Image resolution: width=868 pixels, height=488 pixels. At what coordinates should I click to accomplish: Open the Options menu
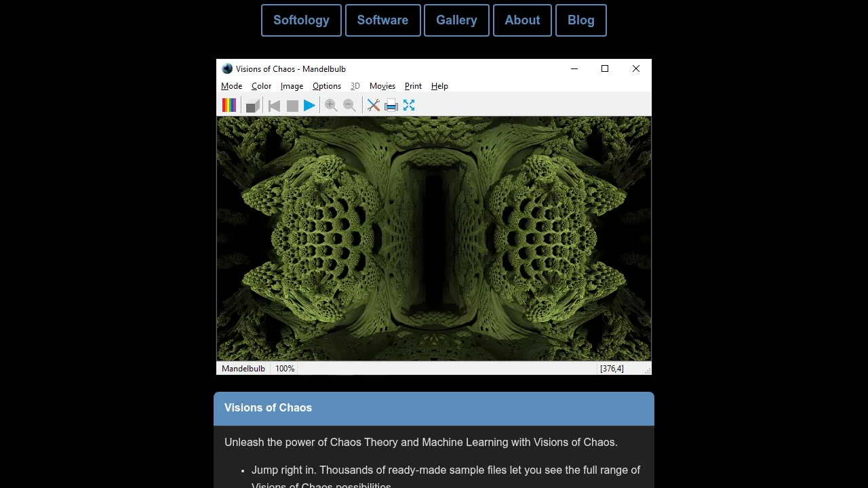pyautogui.click(x=327, y=86)
